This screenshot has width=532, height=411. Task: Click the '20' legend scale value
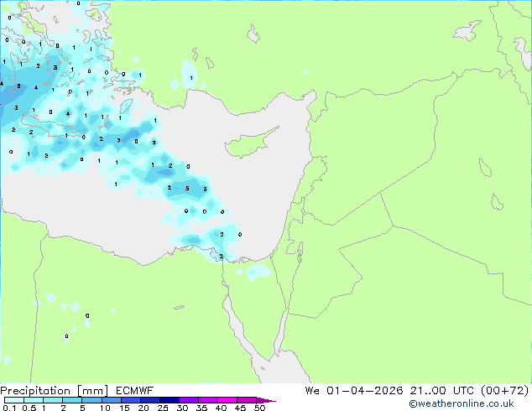[x=143, y=408]
